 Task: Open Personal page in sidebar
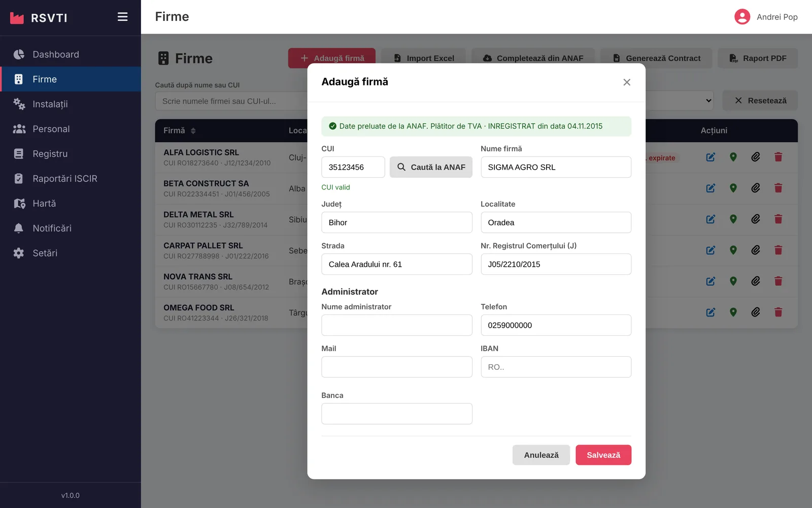pyautogui.click(x=71, y=129)
